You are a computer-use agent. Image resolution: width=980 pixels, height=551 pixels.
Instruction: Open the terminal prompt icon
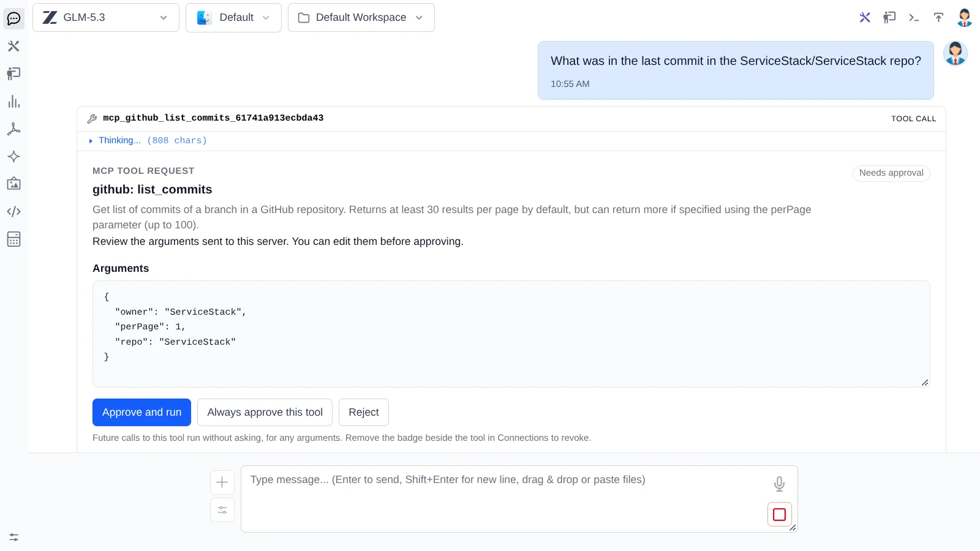(914, 17)
